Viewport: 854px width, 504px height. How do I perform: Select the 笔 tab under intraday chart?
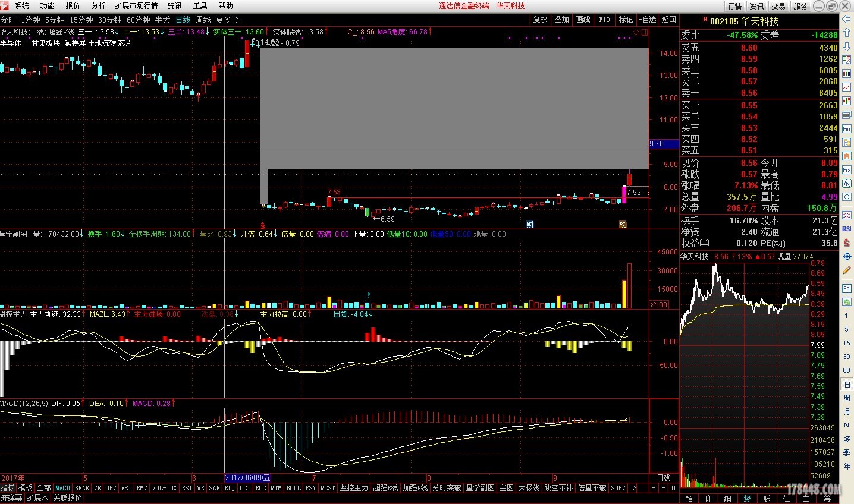(689, 498)
